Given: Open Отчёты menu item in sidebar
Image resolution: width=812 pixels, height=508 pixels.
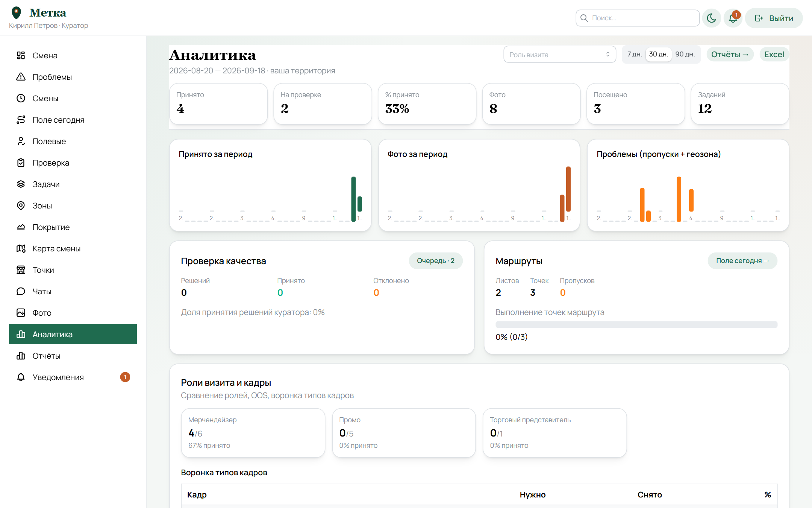Looking at the screenshot, I should click(x=73, y=356).
